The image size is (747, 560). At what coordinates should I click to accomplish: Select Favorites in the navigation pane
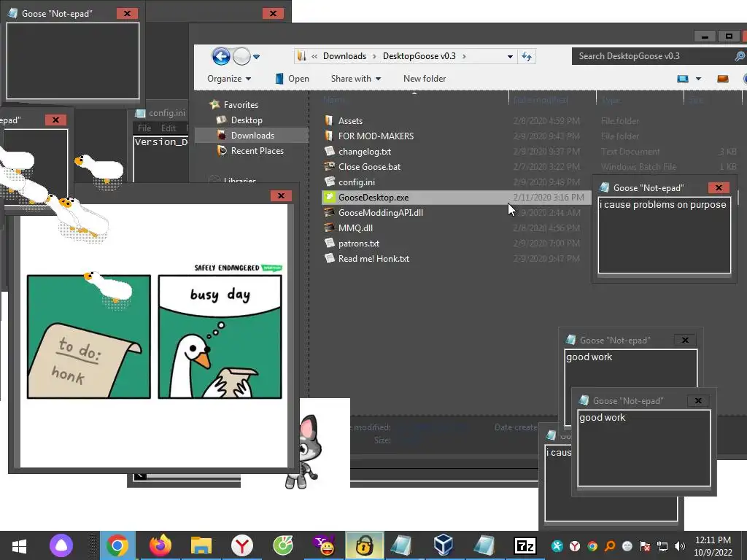coord(234,105)
